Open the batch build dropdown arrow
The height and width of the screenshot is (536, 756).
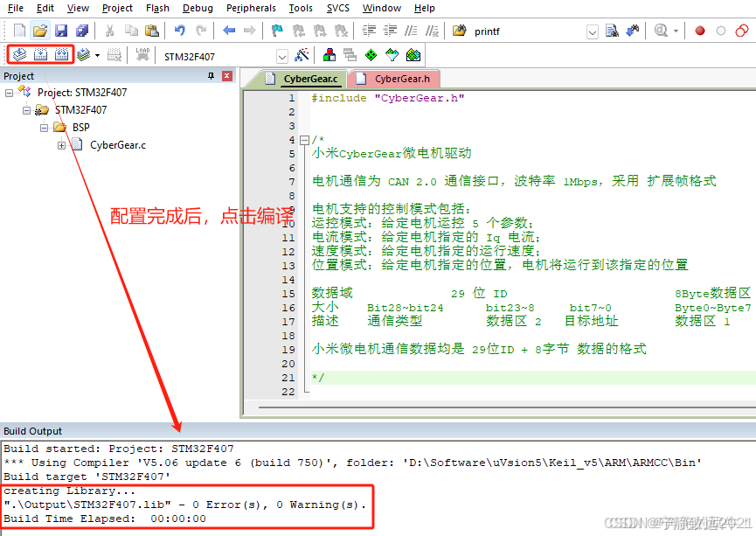click(x=97, y=55)
